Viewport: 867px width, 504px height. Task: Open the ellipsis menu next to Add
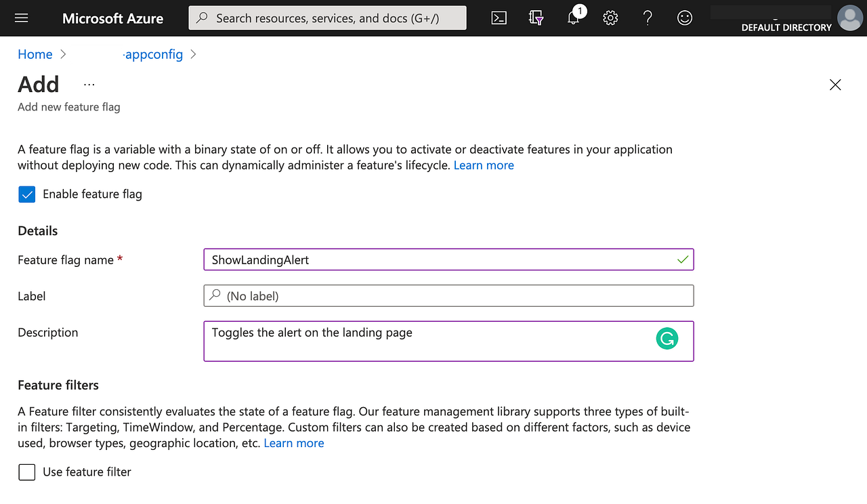[x=89, y=84]
